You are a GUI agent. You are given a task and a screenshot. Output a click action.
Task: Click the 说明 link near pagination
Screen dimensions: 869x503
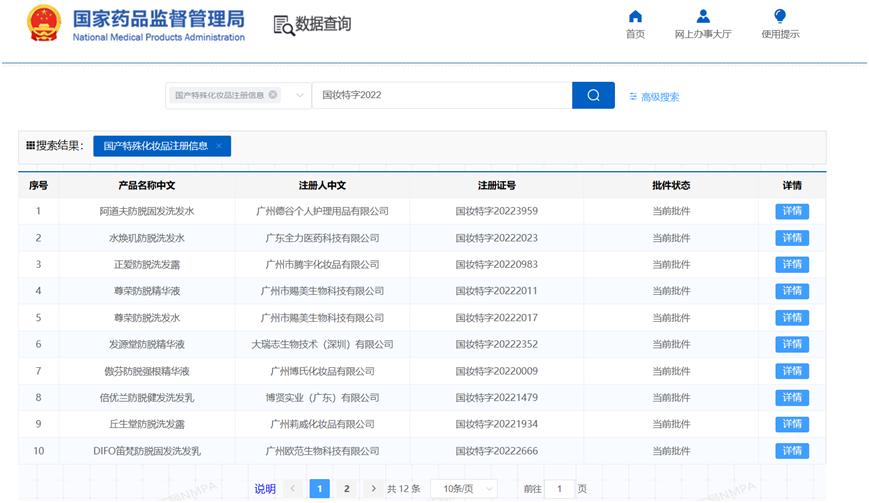(x=265, y=488)
